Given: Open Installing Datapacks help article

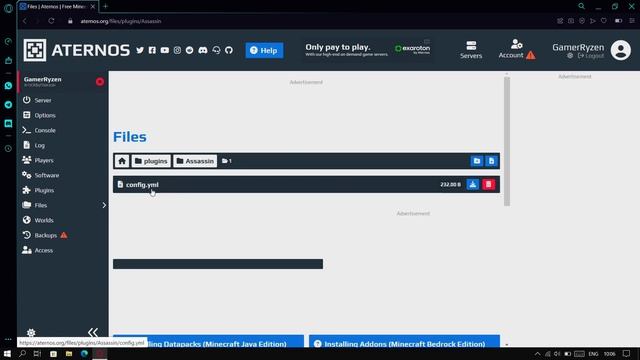Looking at the screenshot, I should (209, 342).
